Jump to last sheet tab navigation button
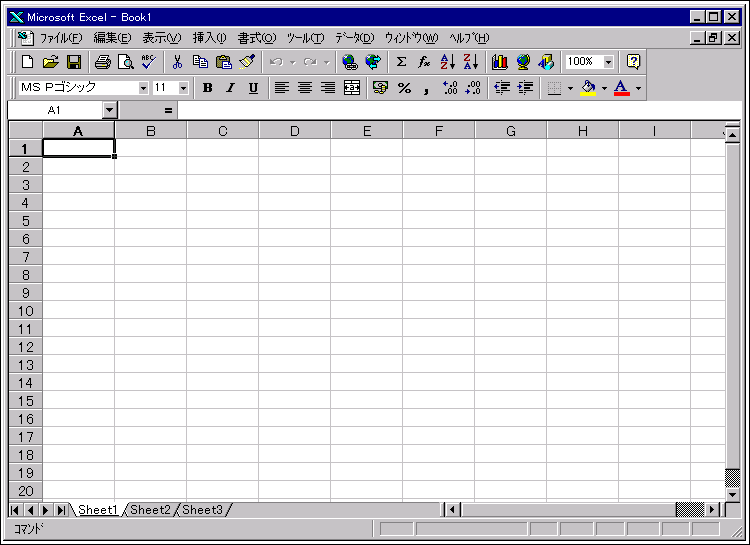Image resolution: width=750 pixels, height=545 pixels. [x=61, y=510]
